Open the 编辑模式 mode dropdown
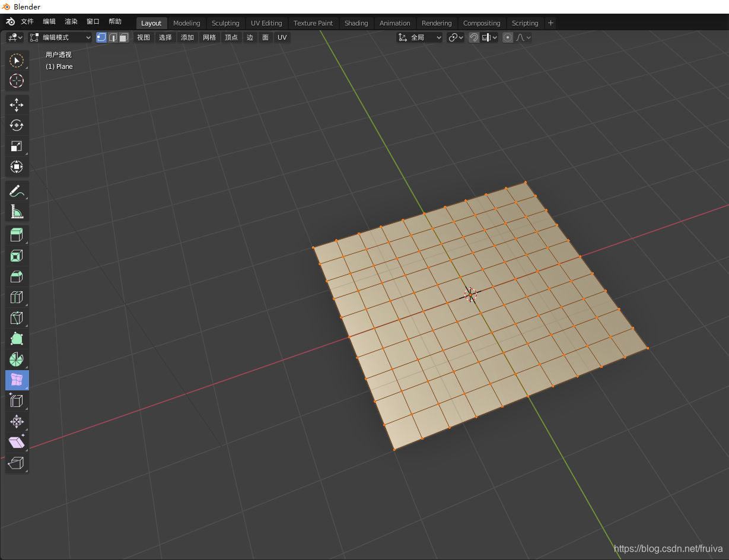Image resolution: width=729 pixels, height=560 pixels. pos(61,37)
